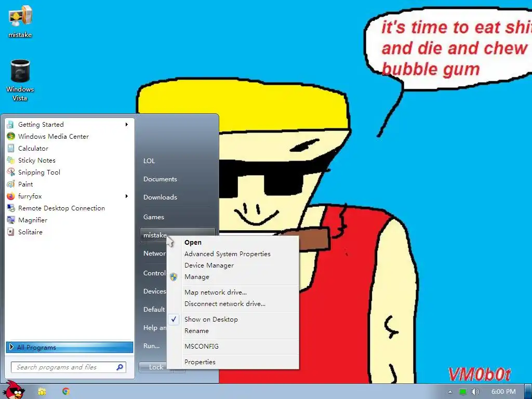Click the Search programs and files field

click(69, 367)
